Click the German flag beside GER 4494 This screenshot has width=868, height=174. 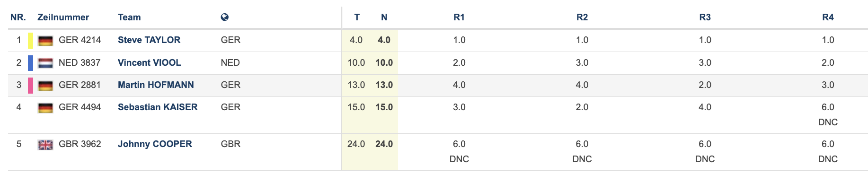(45, 108)
